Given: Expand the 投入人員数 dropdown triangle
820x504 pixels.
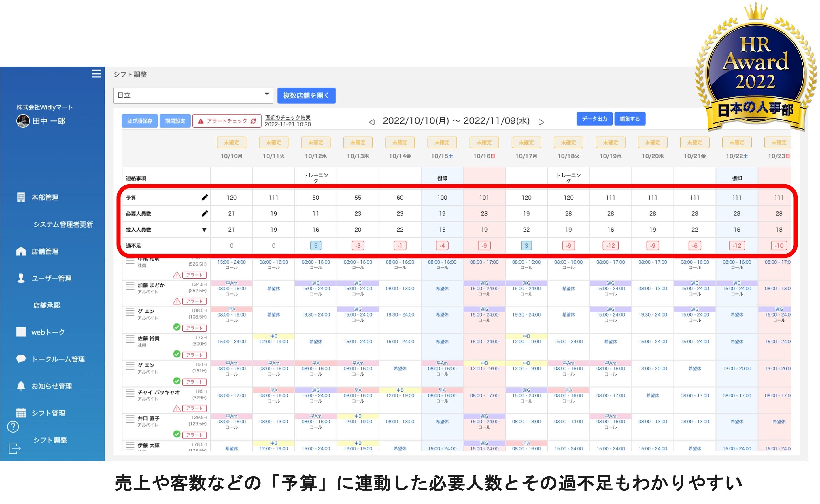Looking at the screenshot, I should (x=204, y=229).
